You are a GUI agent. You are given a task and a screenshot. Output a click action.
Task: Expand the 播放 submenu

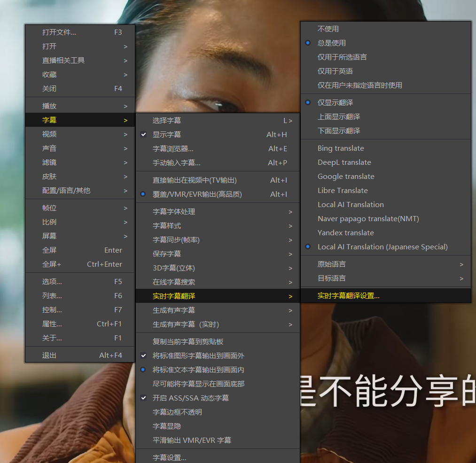pyautogui.click(x=80, y=106)
